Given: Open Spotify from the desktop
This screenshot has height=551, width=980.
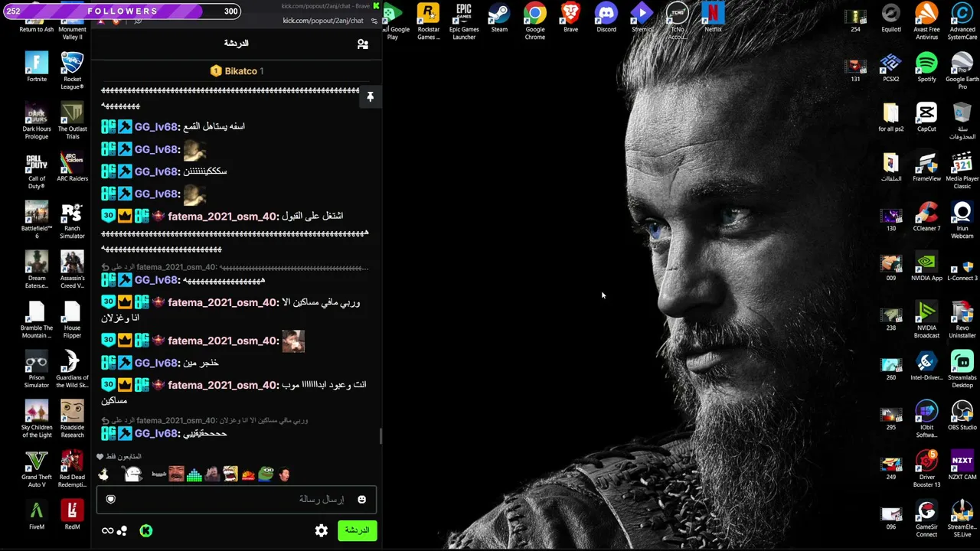Looking at the screenshot, I should pyautogui.click(x=926, y=67).
